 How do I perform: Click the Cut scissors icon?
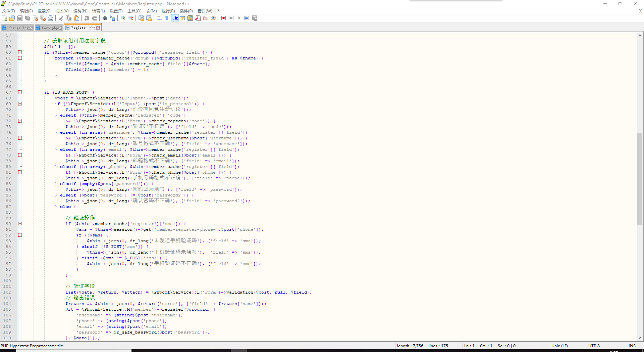click(61, 18)
